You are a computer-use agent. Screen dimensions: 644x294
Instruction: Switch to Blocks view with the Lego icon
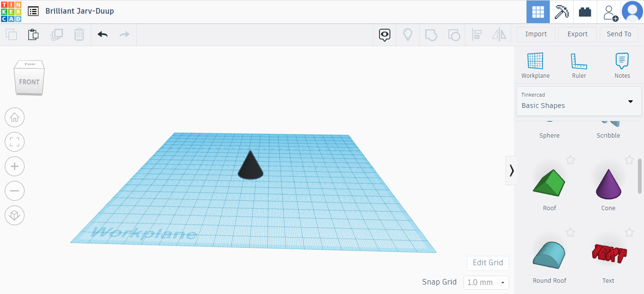(x=585, y=12)
